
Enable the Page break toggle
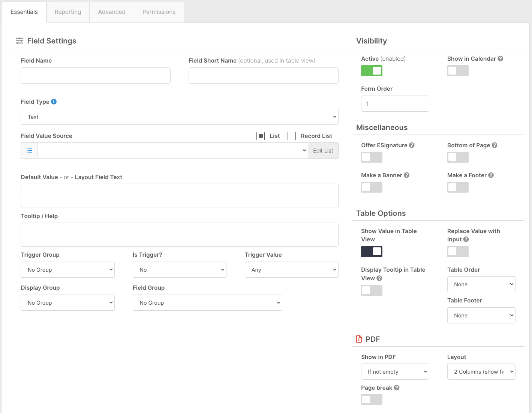pos(372,400)
